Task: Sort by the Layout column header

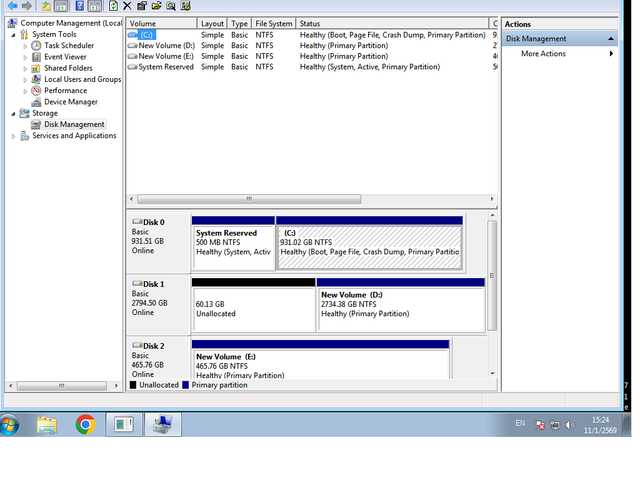Action: [x=212, y=23]
